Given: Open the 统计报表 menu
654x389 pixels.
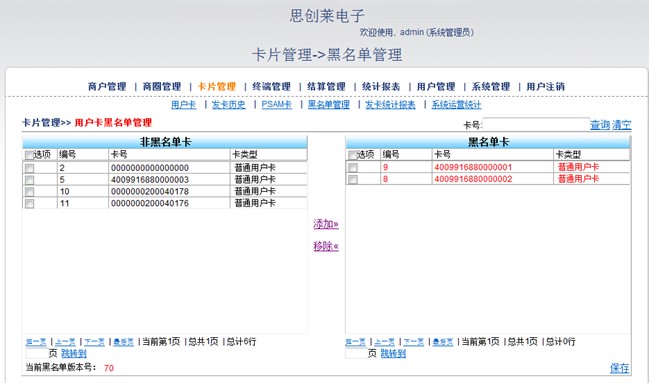Looking at the screenshot, I should click(x=381, y=87).
